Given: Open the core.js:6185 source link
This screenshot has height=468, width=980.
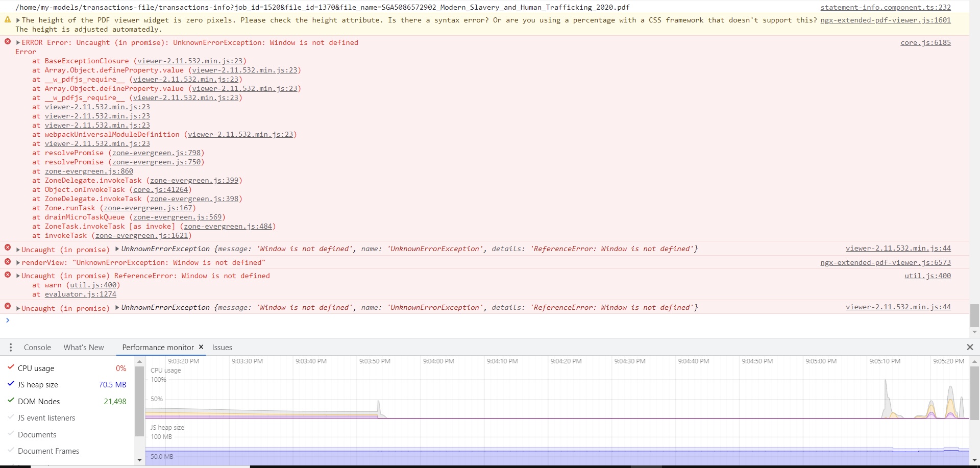Looking at the screenshot, I should (x=926, y=43).
